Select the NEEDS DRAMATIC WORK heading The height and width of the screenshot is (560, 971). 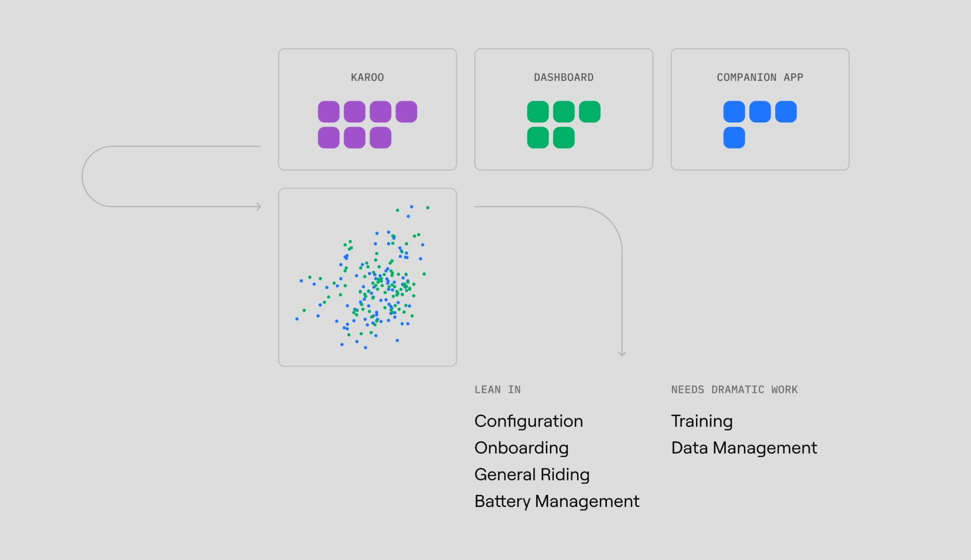click(734, 390)
